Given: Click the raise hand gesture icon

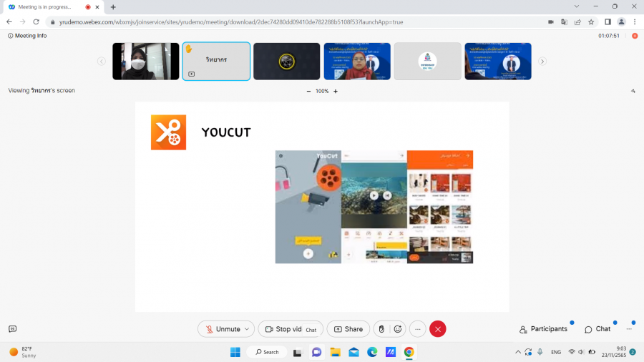Looking at the screenshot, I should click(x=381, y=329).
